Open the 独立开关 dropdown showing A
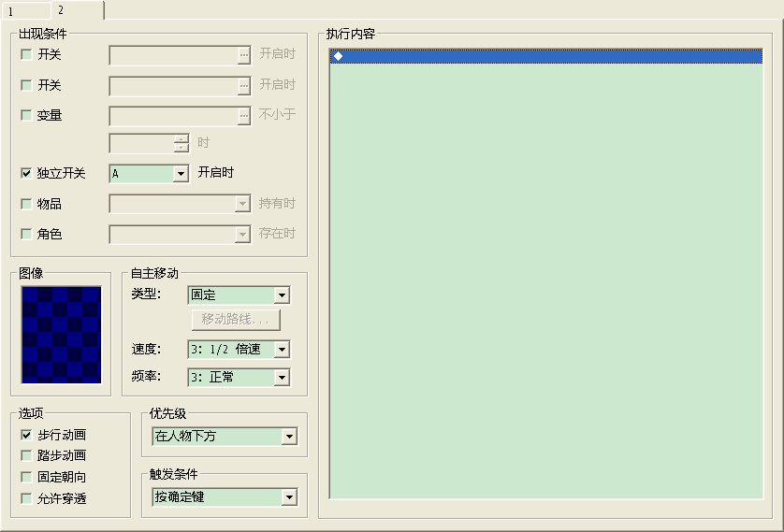This screenshot has width=784, height=532. 150,174
